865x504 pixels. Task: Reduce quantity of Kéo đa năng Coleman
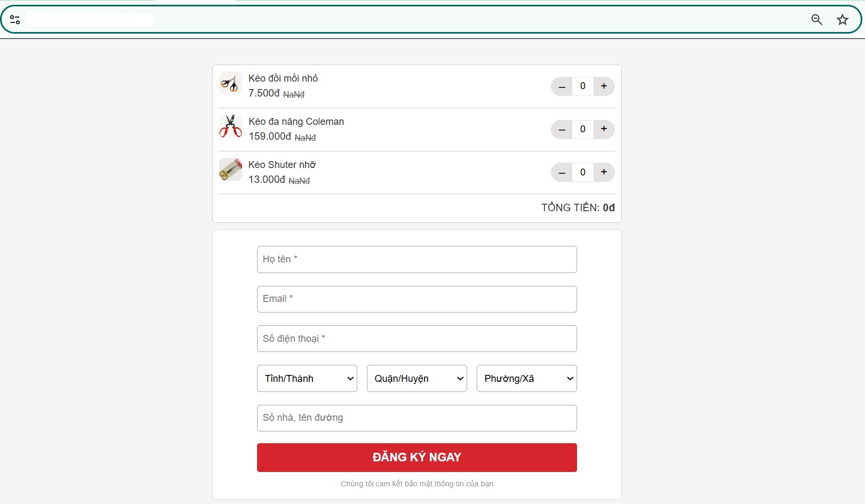(x=562, y=129)
